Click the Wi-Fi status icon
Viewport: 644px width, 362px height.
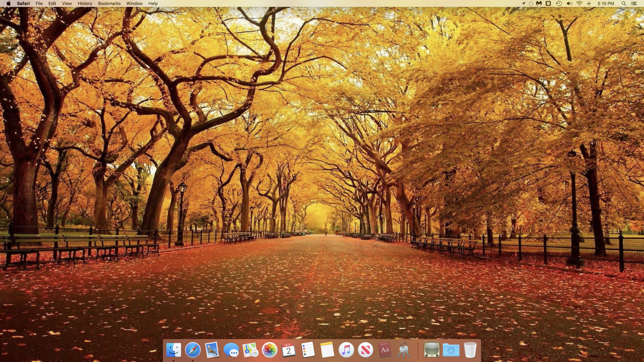click(579, 4)
